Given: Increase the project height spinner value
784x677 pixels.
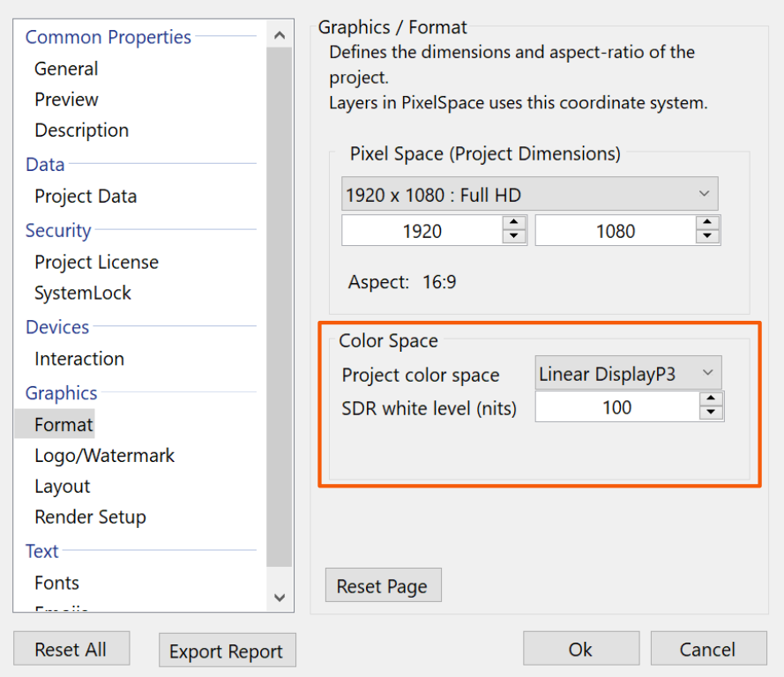Looking at the screenshot, I should click(x=707, y=224).
